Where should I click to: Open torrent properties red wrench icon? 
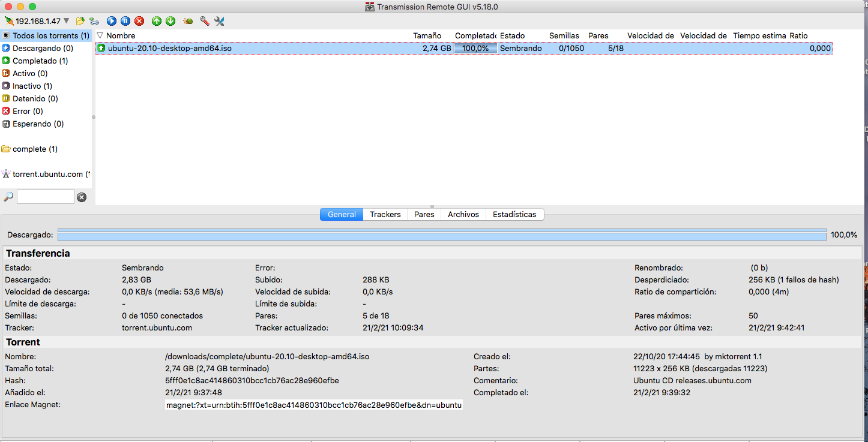[x=205, y=21]
